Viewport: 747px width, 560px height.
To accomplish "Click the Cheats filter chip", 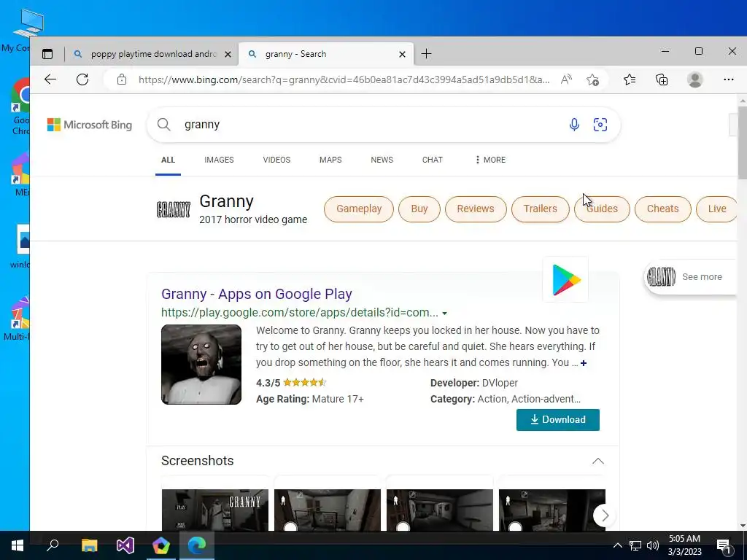I will click(662, 209).
